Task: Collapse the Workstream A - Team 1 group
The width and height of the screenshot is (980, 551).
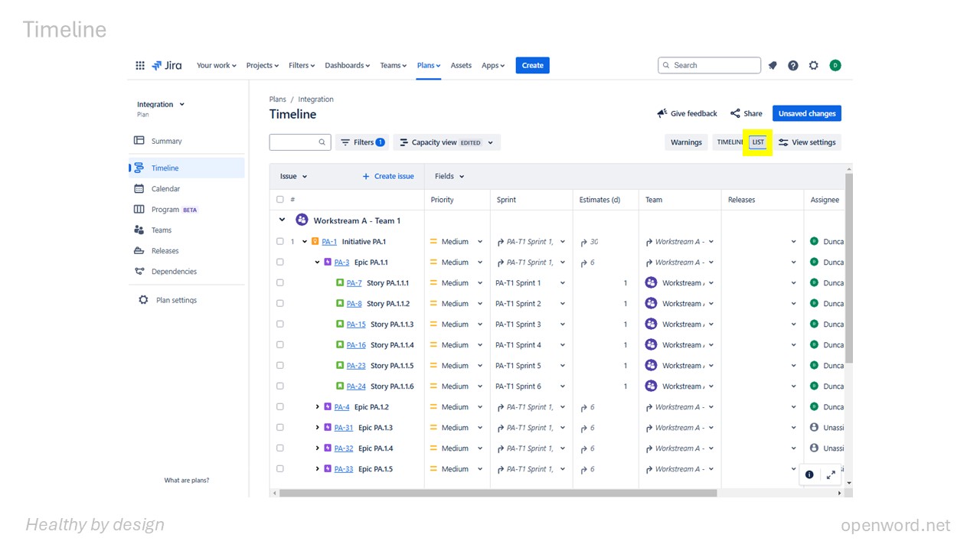Action: tap(282, 220)
